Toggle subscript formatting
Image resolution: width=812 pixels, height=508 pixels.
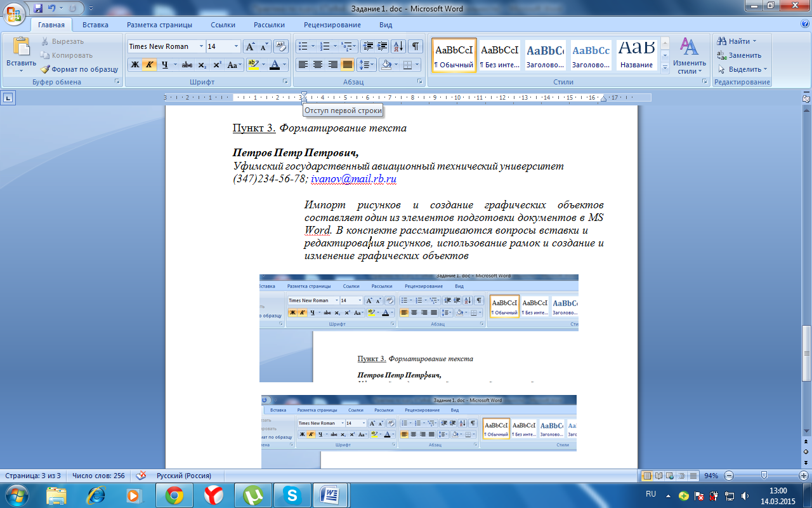tap(202, 65)
